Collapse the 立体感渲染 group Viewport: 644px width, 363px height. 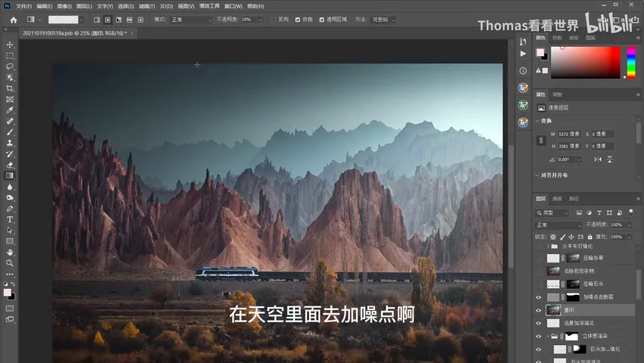tap(548, 337)
